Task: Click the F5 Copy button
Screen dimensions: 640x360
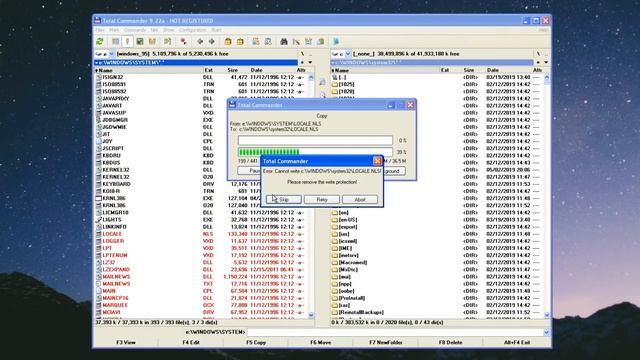Action: (x=256, y=342)
